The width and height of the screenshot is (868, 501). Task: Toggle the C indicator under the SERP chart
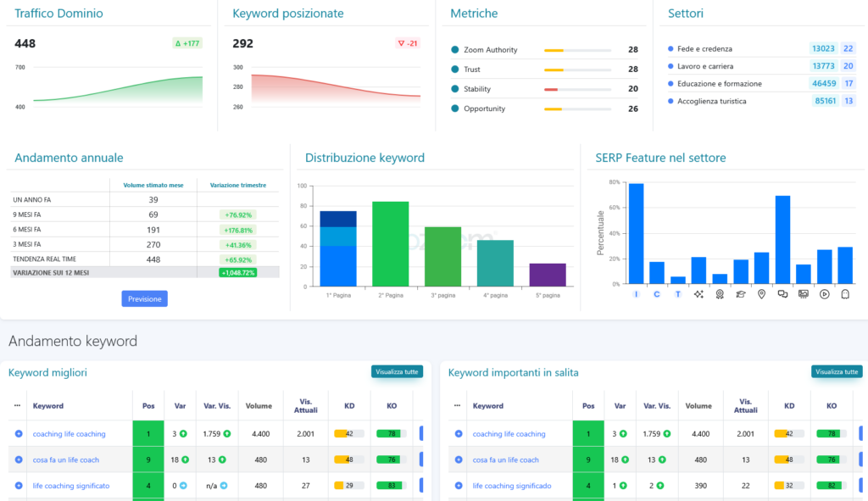[x=656, y=294]
